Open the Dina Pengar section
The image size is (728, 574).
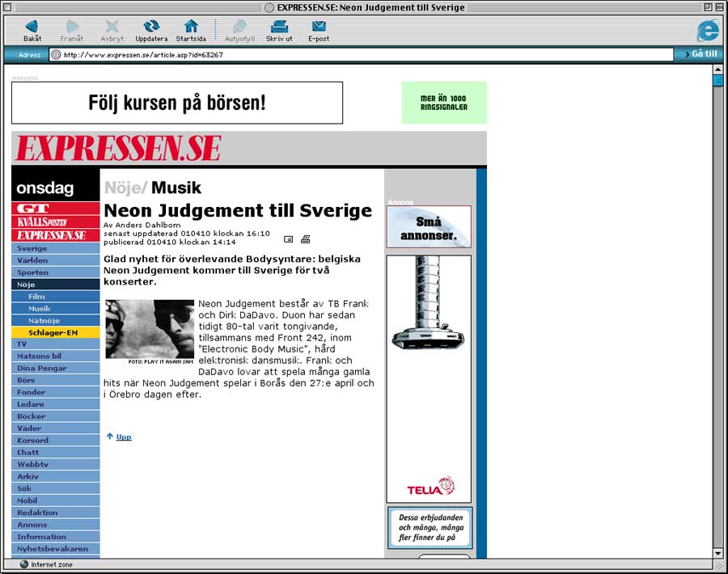(56, 368)
